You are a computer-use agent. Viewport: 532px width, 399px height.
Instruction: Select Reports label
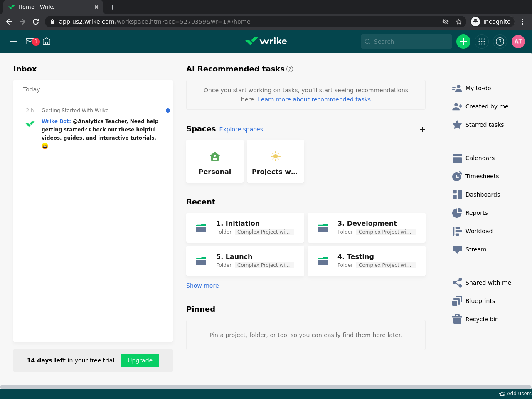pos(476,213)
